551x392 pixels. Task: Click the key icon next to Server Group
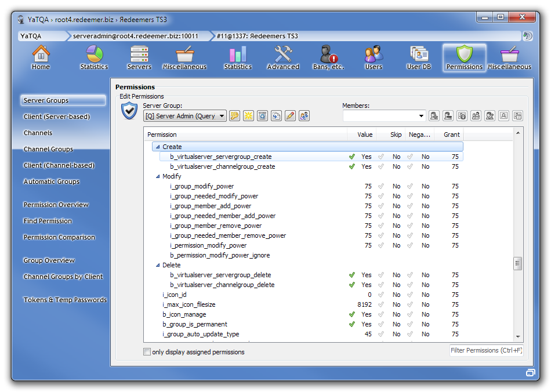[234, 116]
